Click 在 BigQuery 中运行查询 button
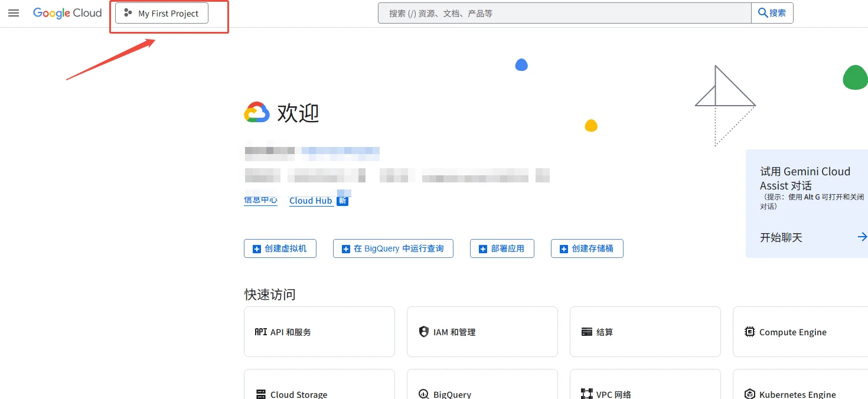This screenshot has height=399, width=868. (393, 248)
